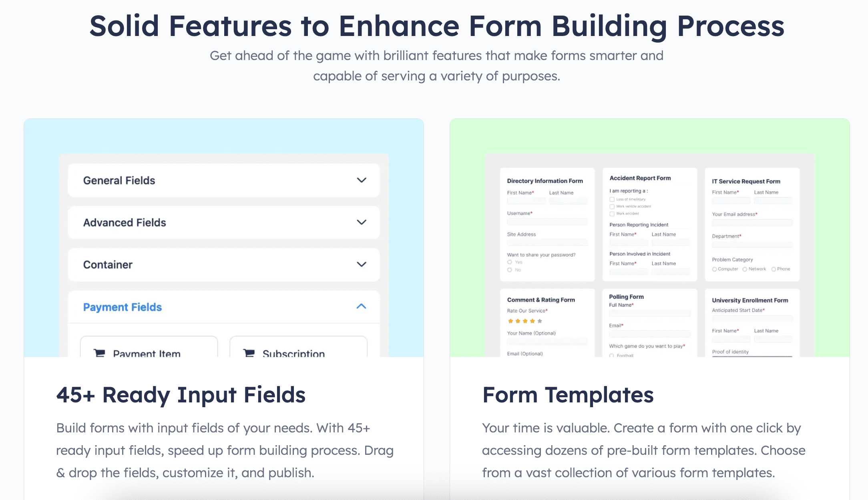Viewport: 868px width, 500px height.
Task: Click the Rate Our Service label
Action: click(527, 311)
